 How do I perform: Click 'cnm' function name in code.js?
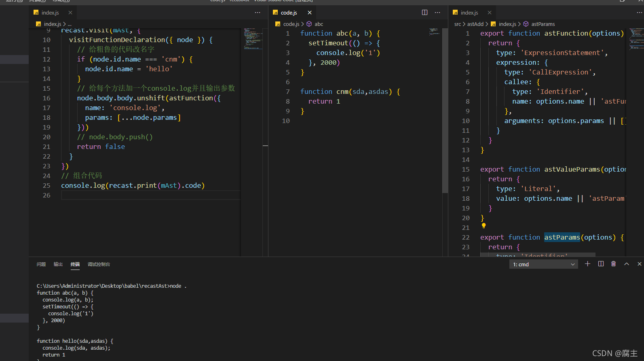coord(342,91)
